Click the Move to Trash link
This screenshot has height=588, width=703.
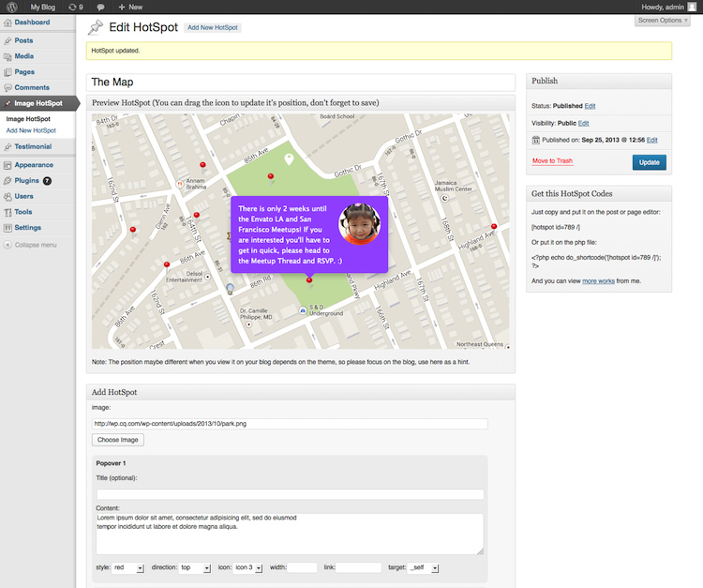point(552,161)
